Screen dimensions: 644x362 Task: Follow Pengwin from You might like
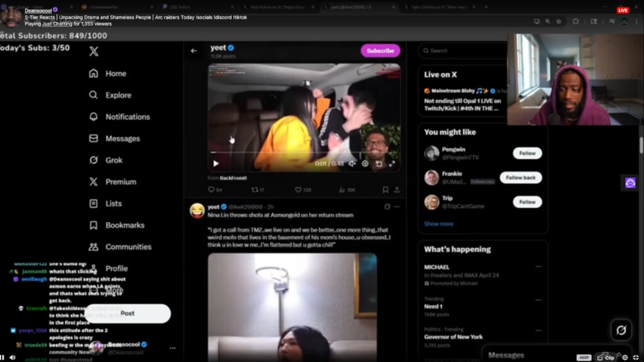pyautogui.click(x=527, y=153)
